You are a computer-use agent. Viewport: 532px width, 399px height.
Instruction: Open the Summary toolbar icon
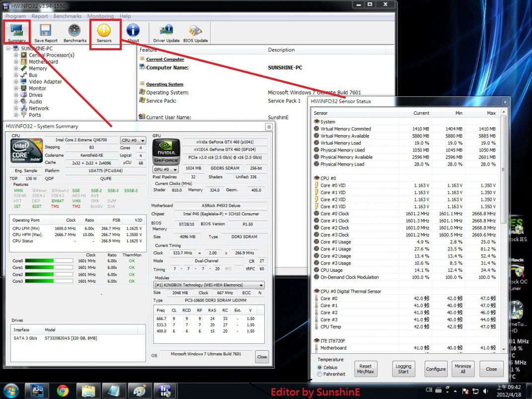point(16,33)
